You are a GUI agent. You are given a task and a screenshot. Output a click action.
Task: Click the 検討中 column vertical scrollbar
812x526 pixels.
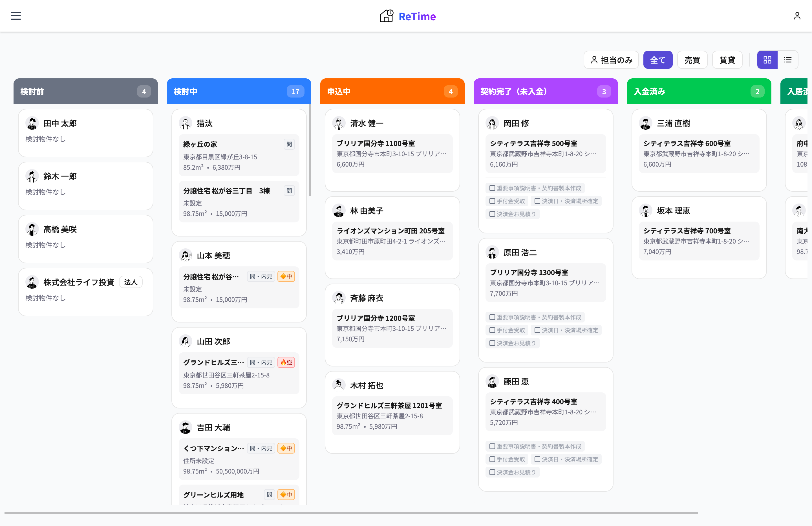click(310, 150)
